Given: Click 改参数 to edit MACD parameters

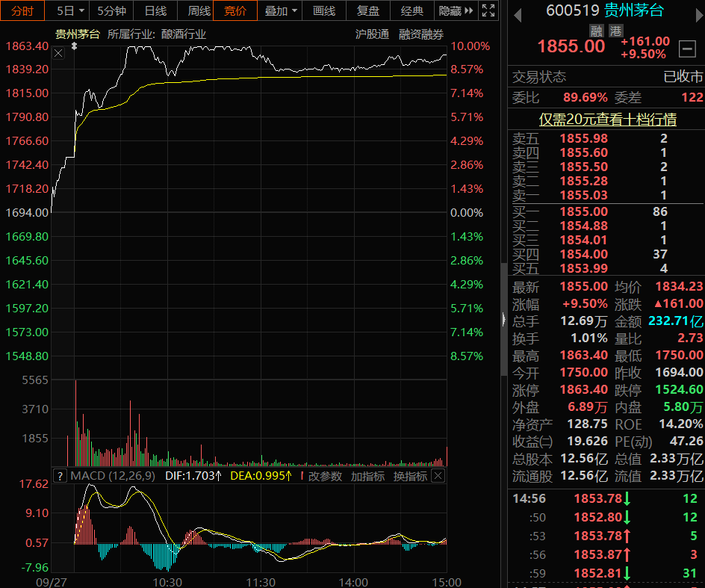Looking at the screenshot, I should click(325, 476).
